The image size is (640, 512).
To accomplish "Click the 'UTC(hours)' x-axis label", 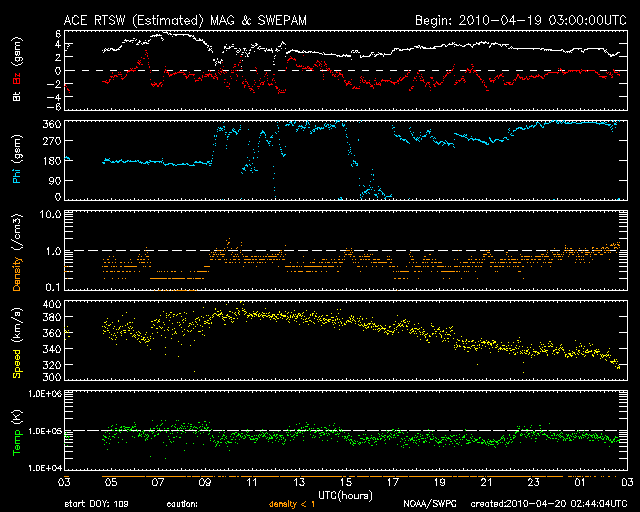I will (345, 495).
